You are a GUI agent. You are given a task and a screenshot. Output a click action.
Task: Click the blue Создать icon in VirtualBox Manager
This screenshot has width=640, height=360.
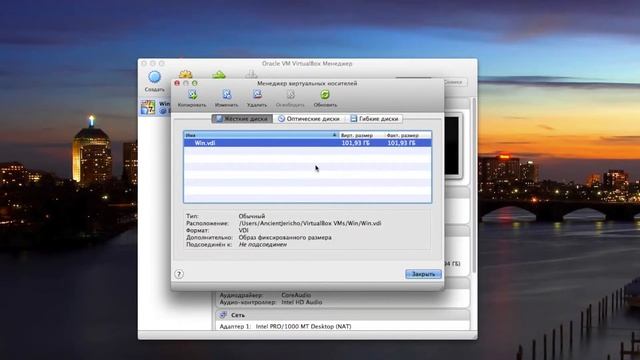coord(154,77)
